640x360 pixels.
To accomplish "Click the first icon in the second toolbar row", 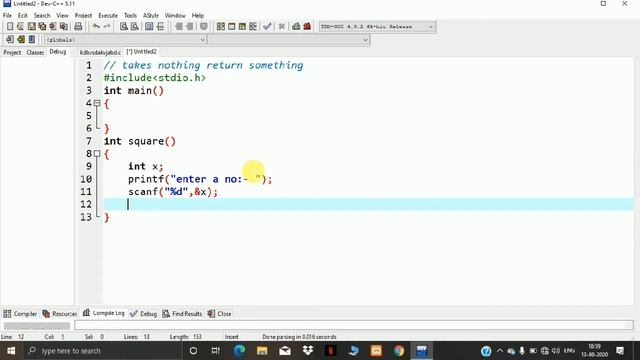I will pos(10,40).
